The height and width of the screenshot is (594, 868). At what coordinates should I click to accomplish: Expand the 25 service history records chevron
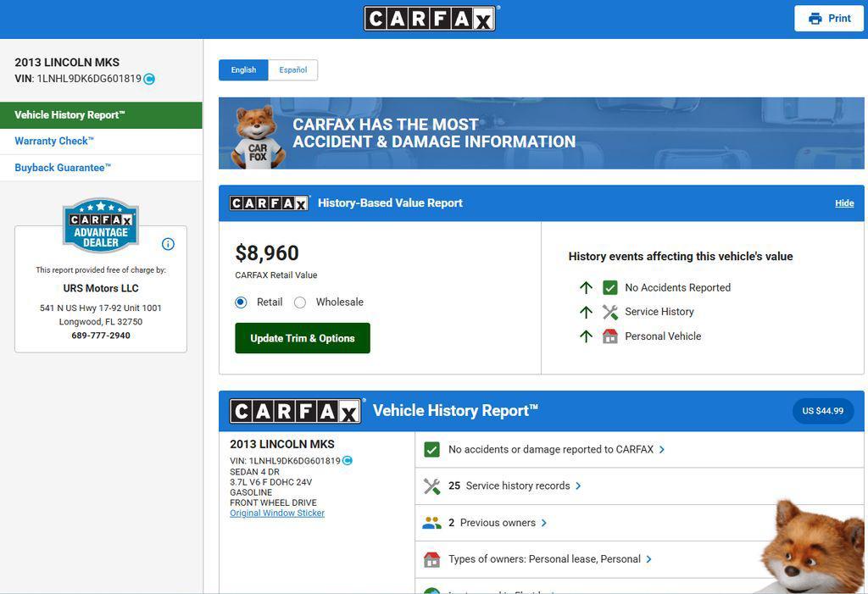578,486
